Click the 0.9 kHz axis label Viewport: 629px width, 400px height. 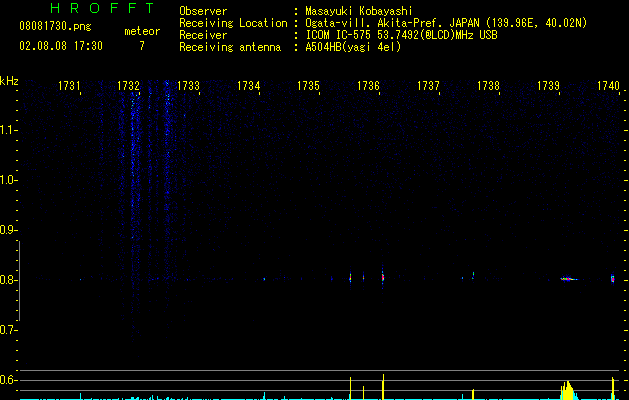coord(8,230)
